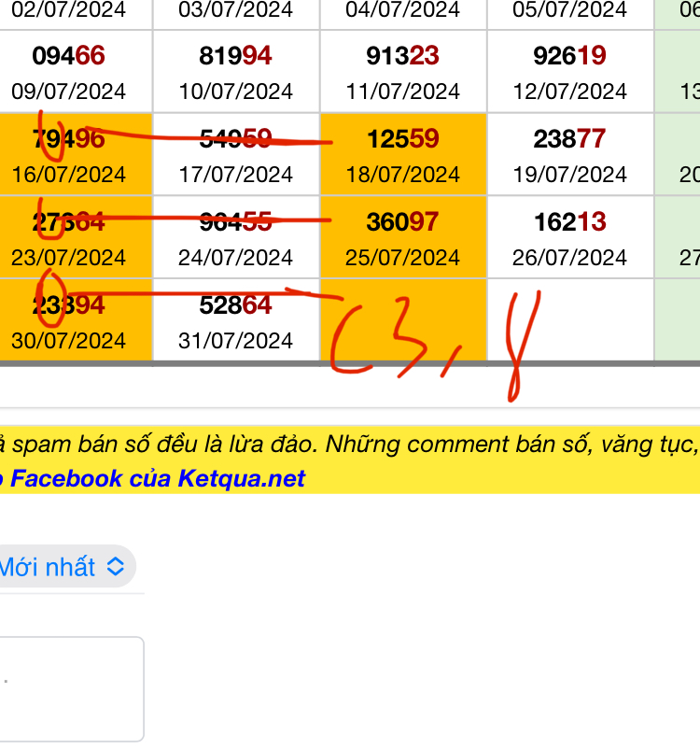Click result 81994 dated 10/07/2024
The width and height of the screenshot is (700, 749).
click(235, 72)
